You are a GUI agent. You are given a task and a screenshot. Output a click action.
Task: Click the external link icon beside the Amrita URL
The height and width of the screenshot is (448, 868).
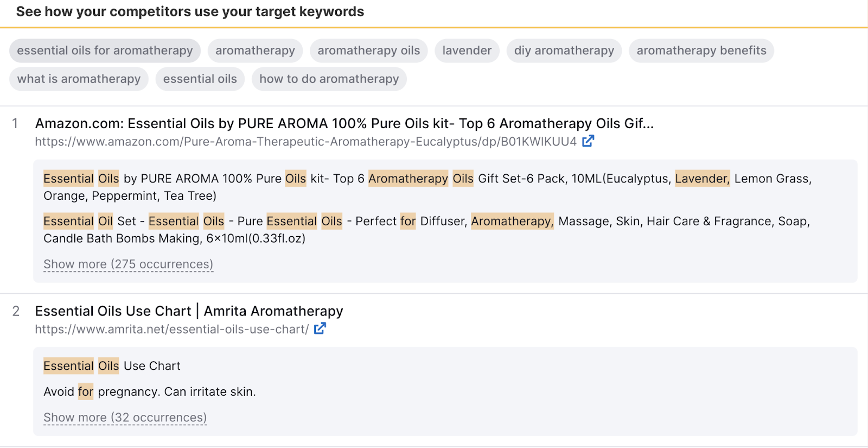[x=320, y=328]
